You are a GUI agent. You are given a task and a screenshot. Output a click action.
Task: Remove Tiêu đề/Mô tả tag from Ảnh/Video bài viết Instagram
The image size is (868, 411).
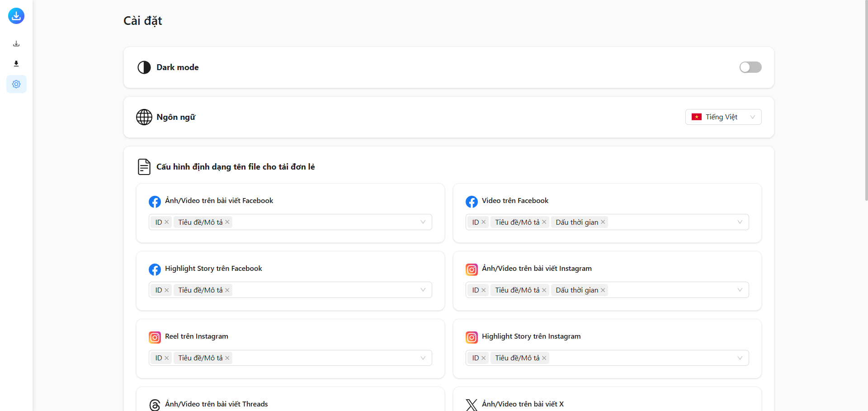[x=544, y=290]
